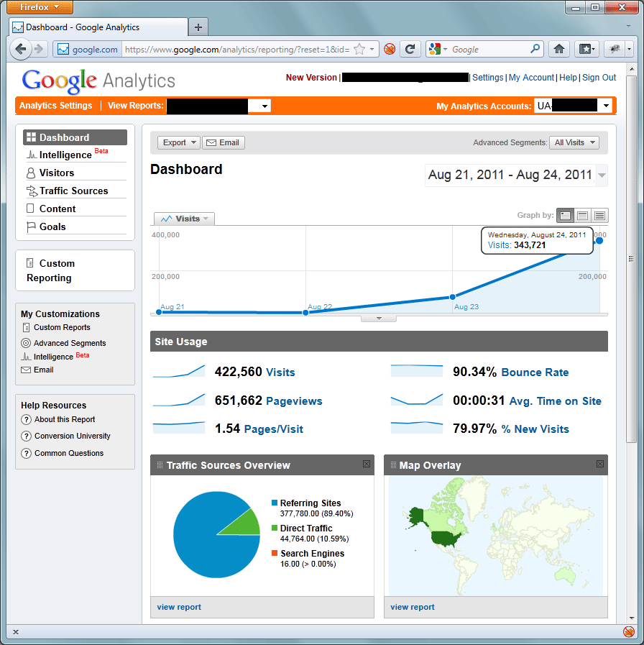Open the Avg. Time on Site link
The height and width of the screenshot is (645, 644).
pyautogui.click(x=555, y=401)
